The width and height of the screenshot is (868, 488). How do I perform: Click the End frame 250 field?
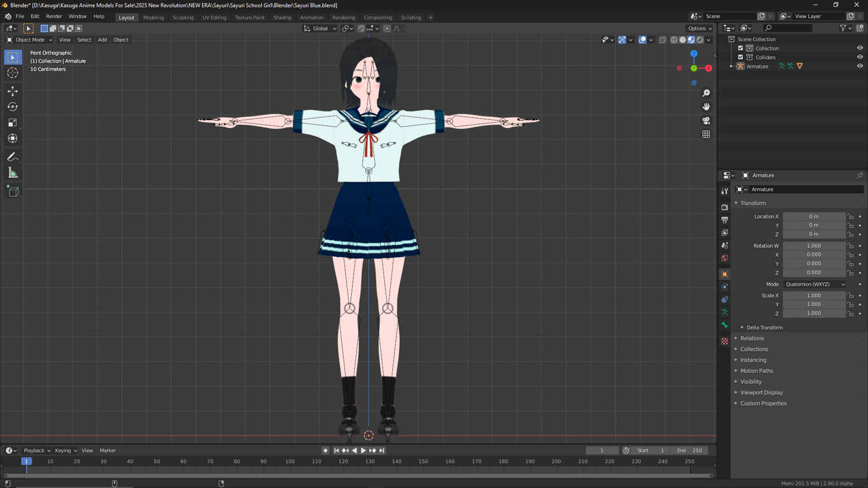click(690, 450)
